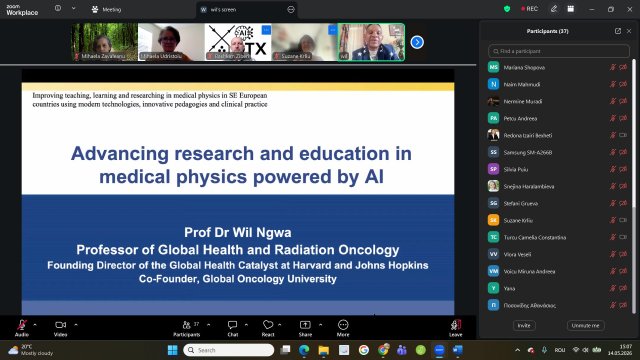
Task: Select Mihaela Zavaleanu's video thumbnail
Action: click(104, 42)
